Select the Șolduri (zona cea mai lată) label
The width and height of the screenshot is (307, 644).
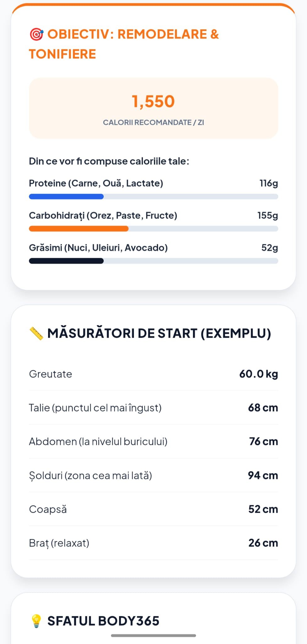[x=90, y=475]
